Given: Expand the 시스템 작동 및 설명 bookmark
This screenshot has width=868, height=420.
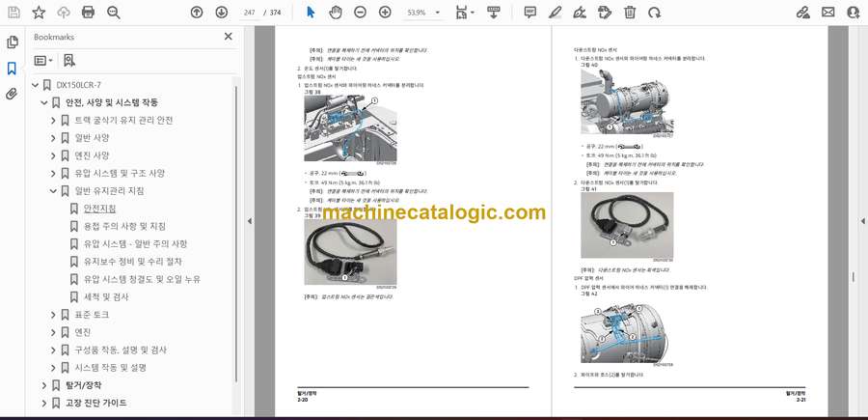Looking at the screenshot, I should pos(53,368).
